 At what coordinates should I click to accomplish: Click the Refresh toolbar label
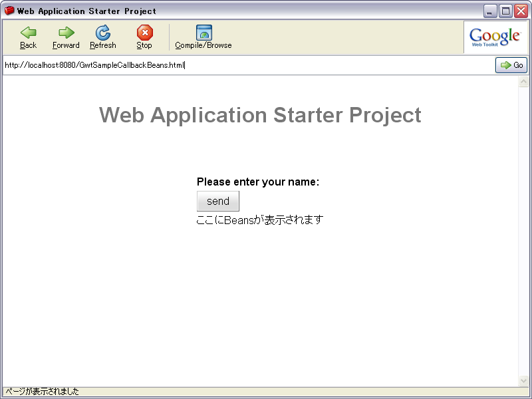pyautogui.click(x=103, y=45)
